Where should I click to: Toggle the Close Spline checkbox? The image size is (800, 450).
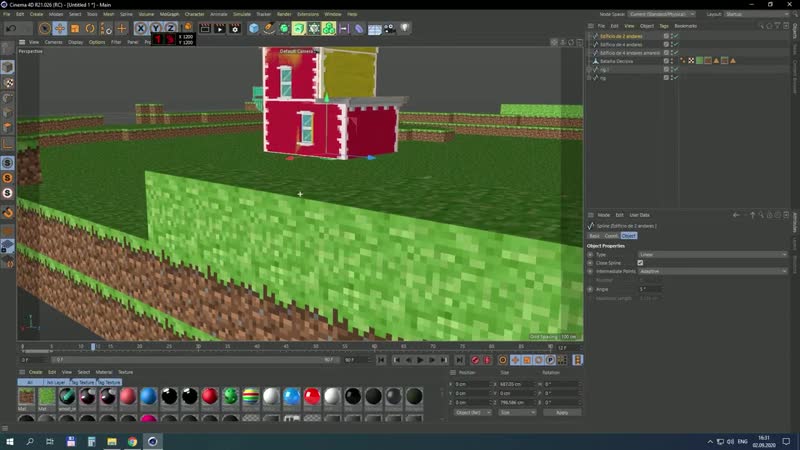[640, 263]
